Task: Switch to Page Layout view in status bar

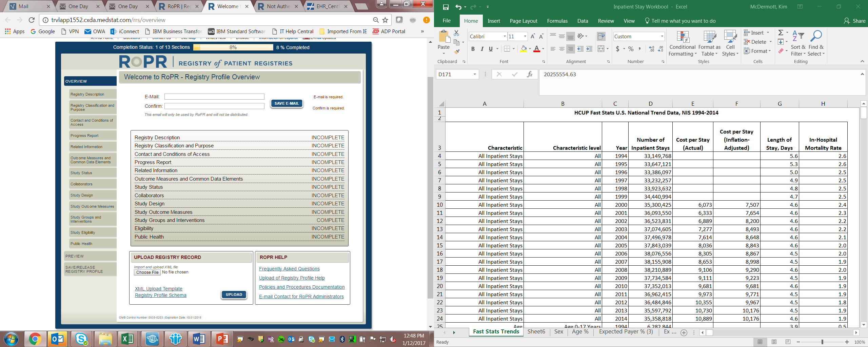Action: point(774,342)
